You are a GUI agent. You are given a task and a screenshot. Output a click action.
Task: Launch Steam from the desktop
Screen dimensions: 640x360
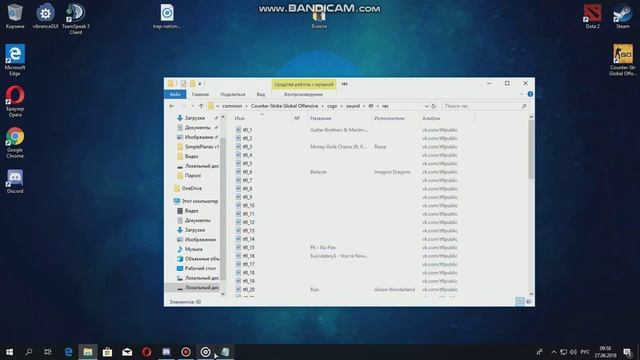tap(622, 16)
